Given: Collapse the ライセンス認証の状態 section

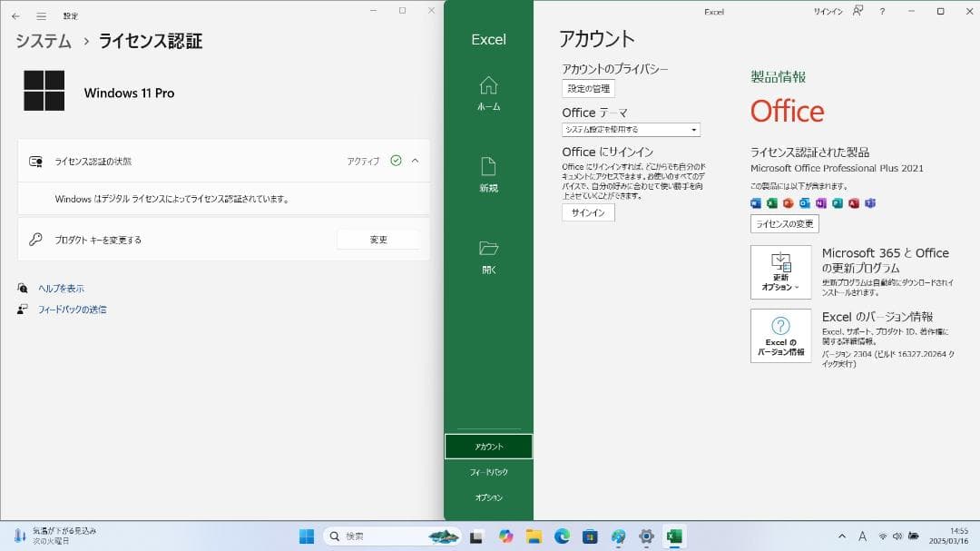Looking at the screenshot, I should coord(415,161).
